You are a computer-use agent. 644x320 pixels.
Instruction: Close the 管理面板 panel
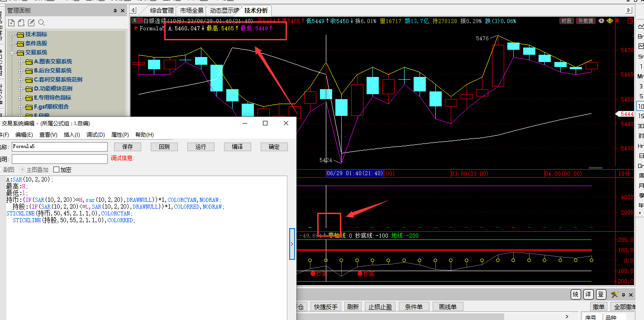(x=122, y=10)
